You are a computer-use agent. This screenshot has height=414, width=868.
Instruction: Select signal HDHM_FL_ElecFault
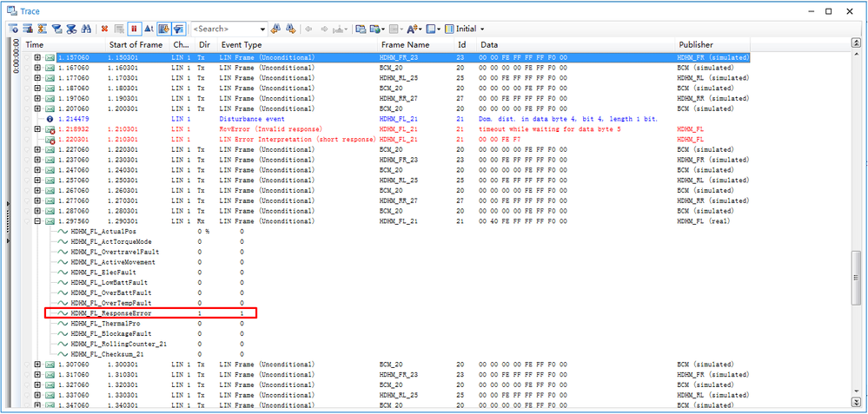103,273
